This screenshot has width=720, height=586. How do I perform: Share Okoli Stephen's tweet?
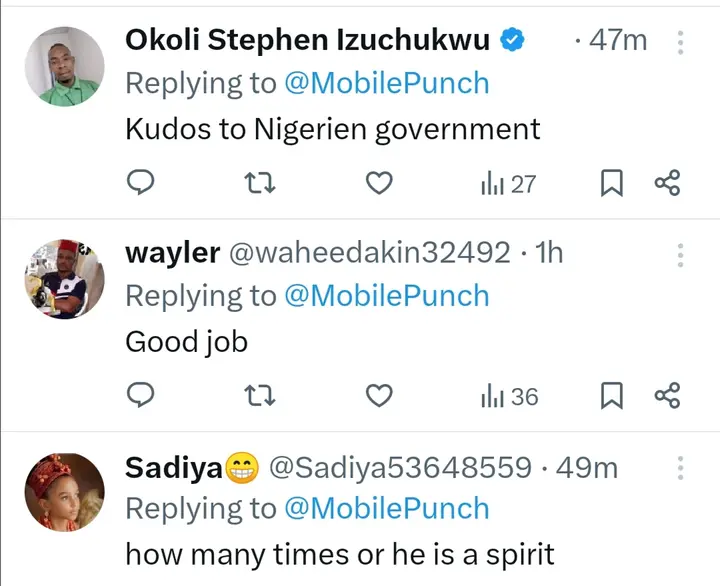pos(667,183)
